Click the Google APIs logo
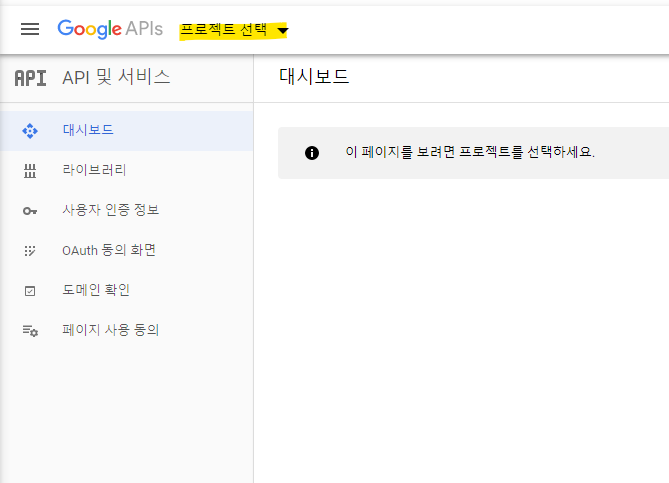This screenshot has height=483, width=669. [x=110, y=29]
